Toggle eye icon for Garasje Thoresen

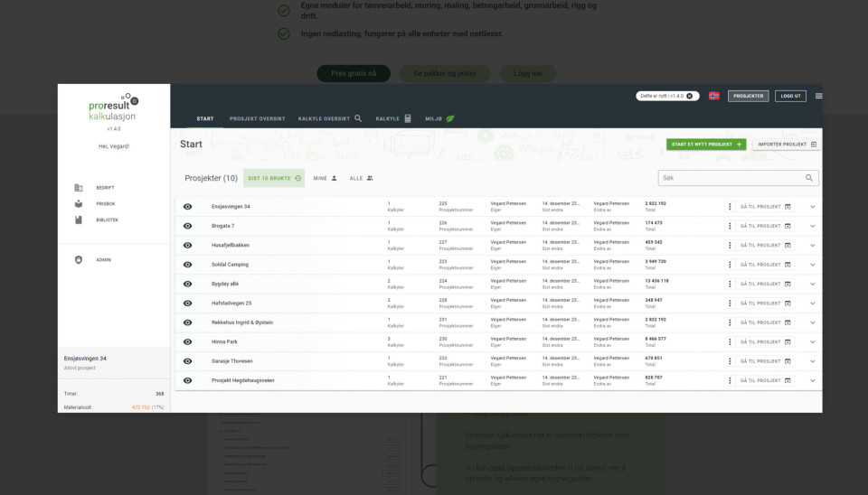(187, 361)
